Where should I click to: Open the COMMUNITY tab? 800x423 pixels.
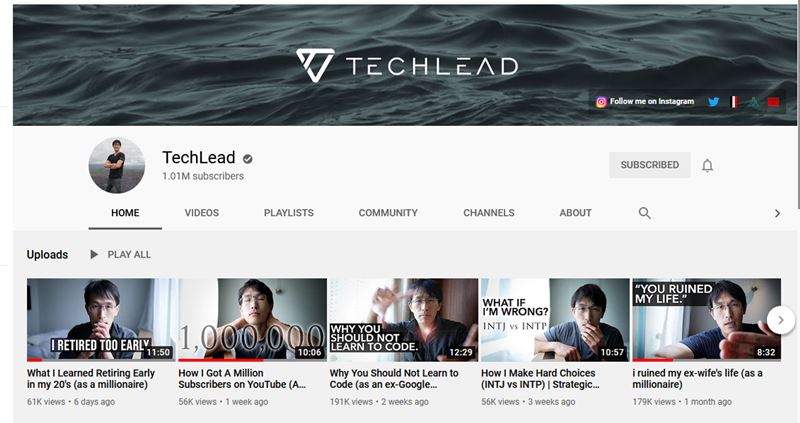[x=388, y=213]
